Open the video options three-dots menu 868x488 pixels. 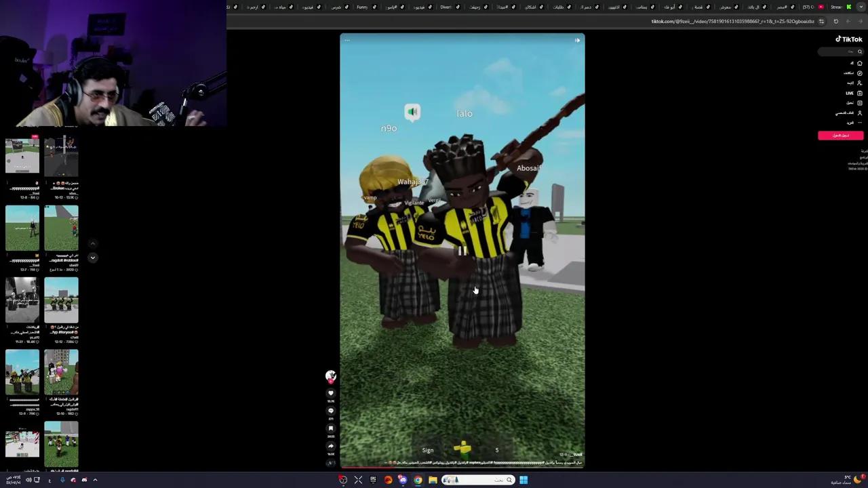347,40
